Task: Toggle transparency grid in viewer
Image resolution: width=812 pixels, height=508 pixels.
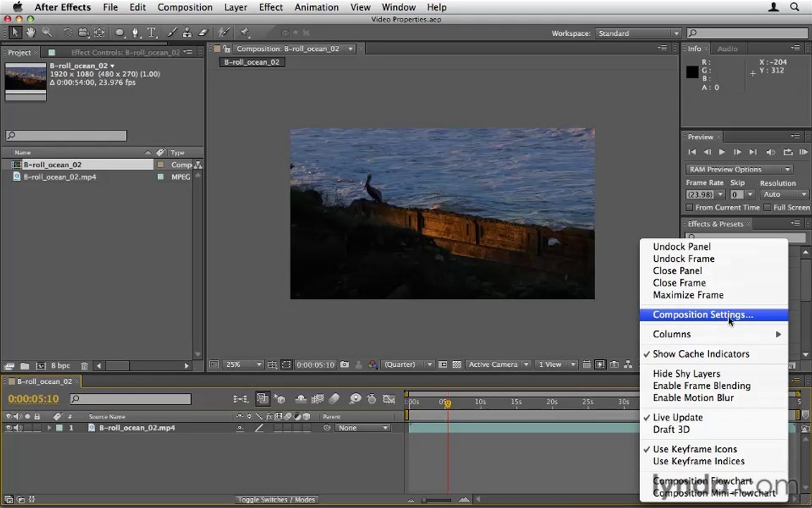Action: tap(457, 364)
